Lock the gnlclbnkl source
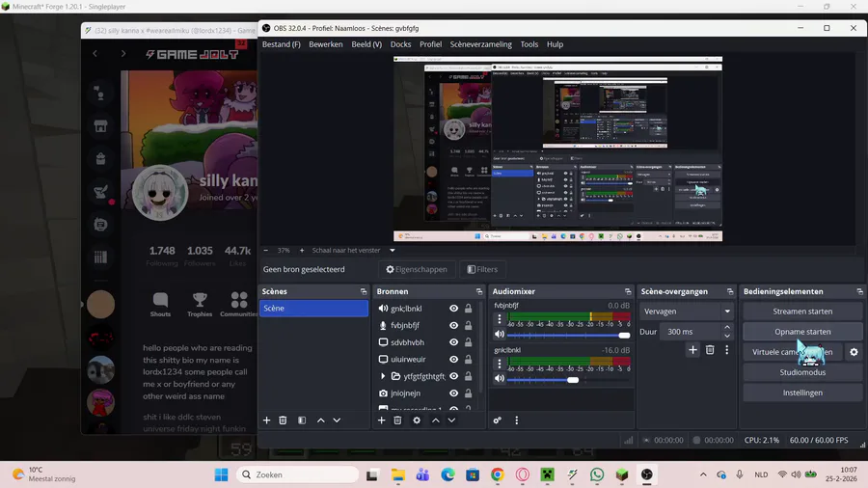Image resolution: width=868 pixels, height=488 pixels. click(469, 309)
